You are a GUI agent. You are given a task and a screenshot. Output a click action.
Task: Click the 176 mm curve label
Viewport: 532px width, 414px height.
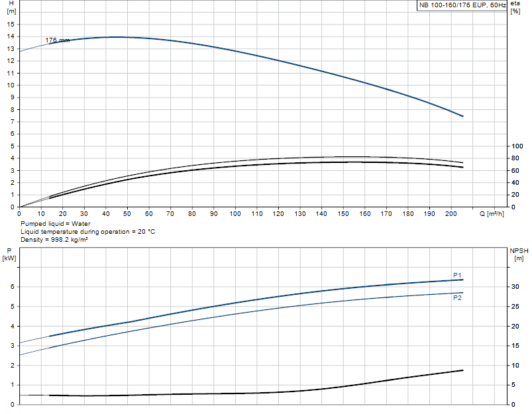[x=58, y=40]
